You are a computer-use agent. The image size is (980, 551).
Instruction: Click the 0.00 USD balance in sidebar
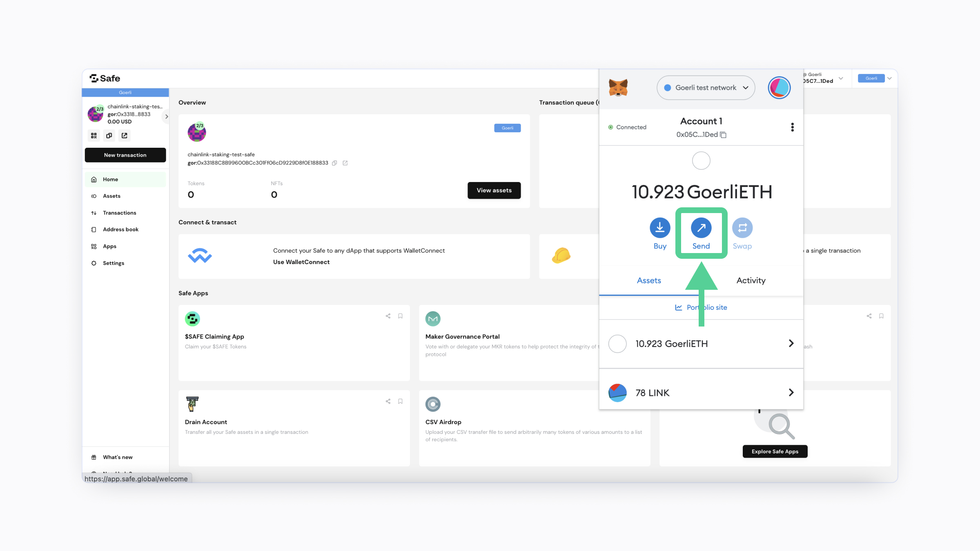[x=120, y=122]
